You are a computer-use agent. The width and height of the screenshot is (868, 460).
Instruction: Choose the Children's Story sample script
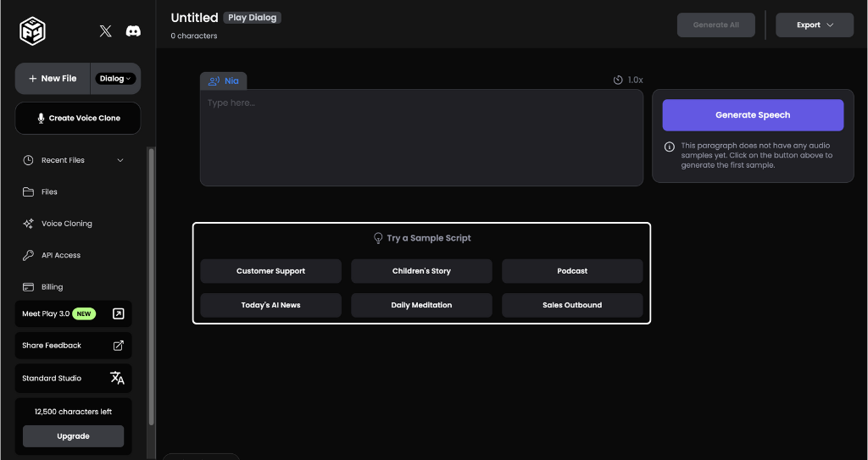coord(421,271)
